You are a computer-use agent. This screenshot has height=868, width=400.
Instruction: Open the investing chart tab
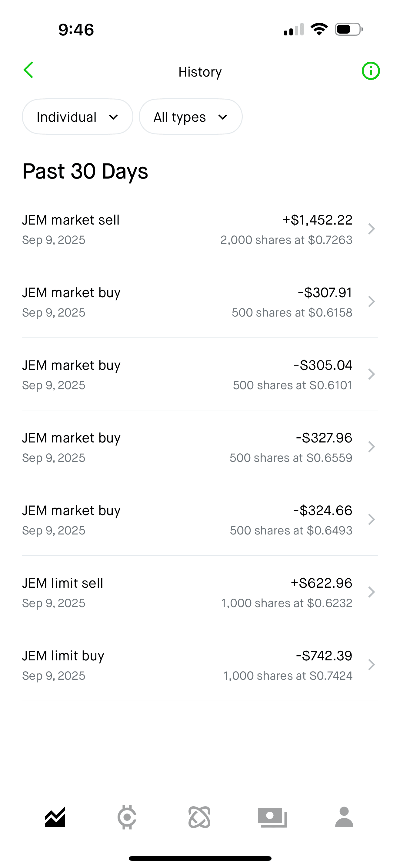(55, 817)
